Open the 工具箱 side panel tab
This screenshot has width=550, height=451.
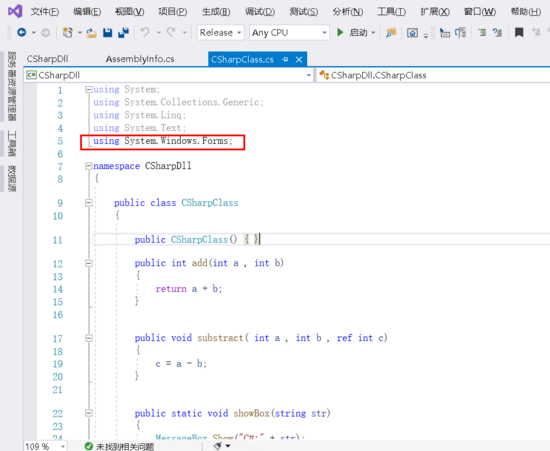point(12,143)
